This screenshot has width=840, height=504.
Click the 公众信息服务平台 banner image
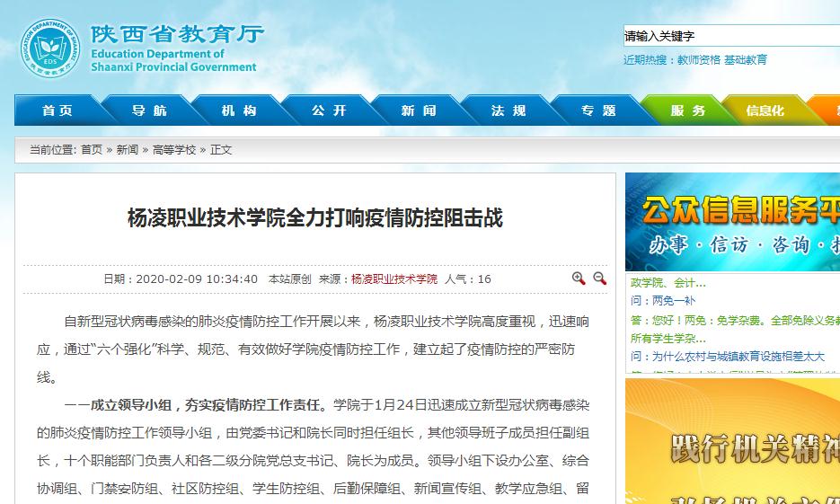[x=732, y=221]
